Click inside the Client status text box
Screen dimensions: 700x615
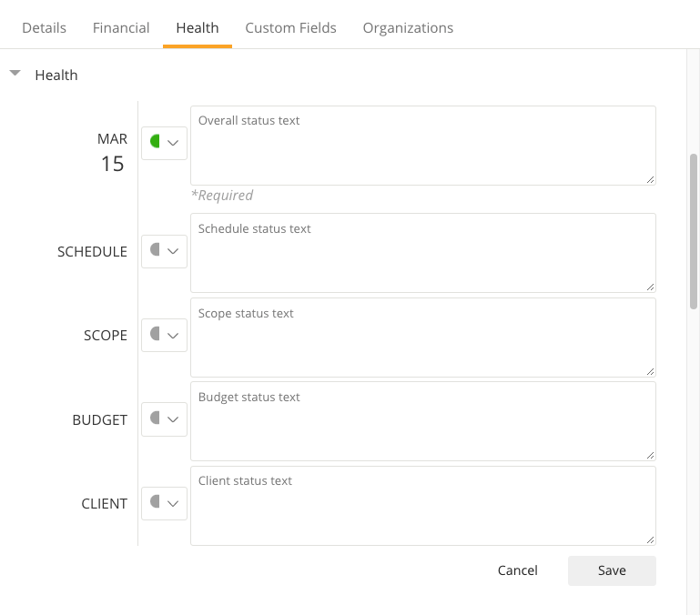[x=422, y=506]
